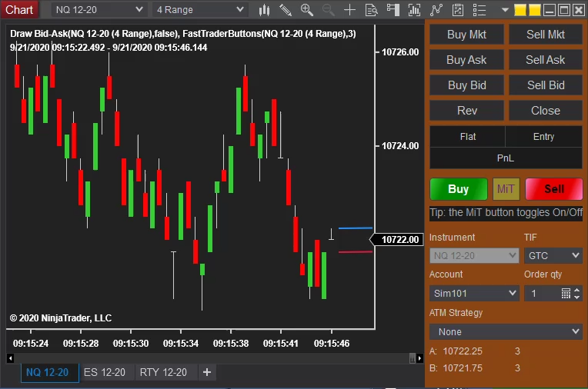Click the second yellow link swatch
This screenshot has width=588, height=389.
(534, 10)
